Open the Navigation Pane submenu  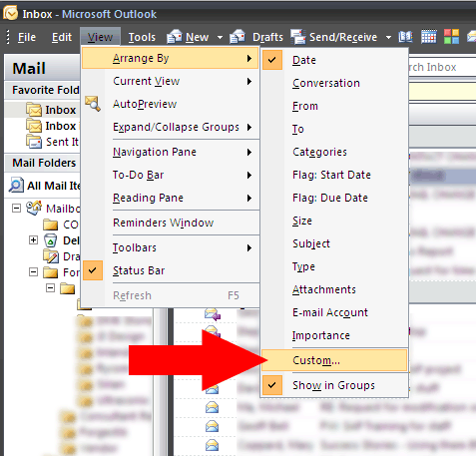[x=171, y=152]
